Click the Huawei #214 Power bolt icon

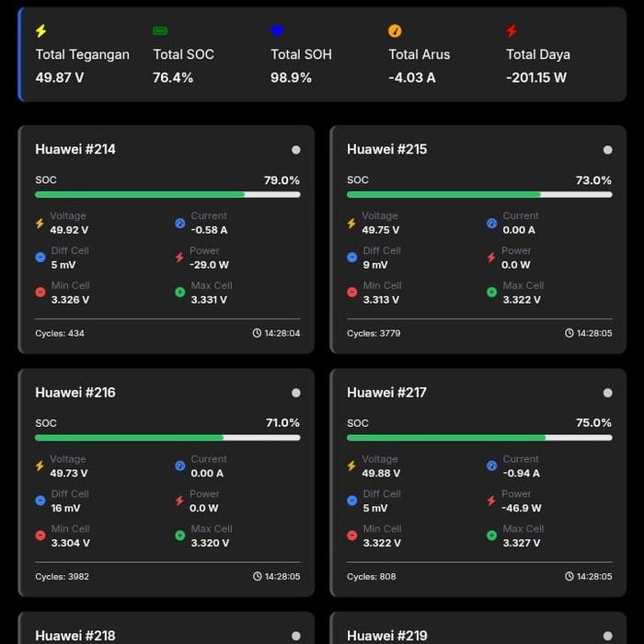pyautogui.click(x=180, y=258)
